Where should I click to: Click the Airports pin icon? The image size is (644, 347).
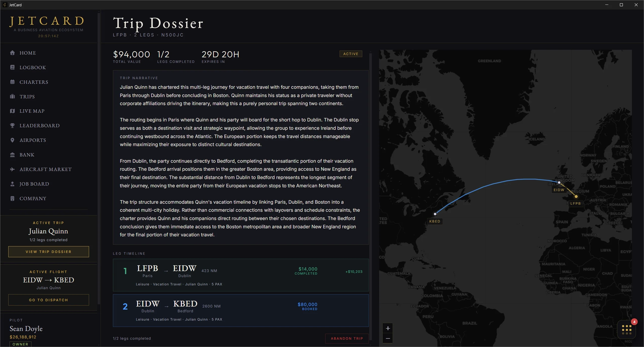(12, 140)
